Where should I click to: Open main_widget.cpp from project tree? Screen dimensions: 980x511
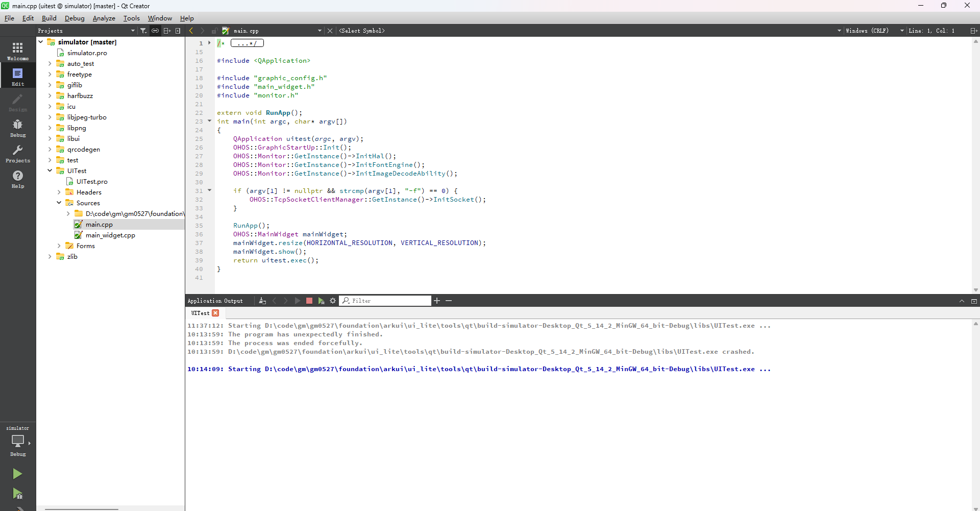[110, 235]
